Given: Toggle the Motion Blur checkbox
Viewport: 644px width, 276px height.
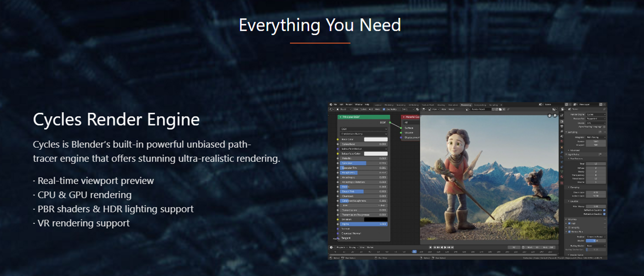Looking at the screenshot, I should (569, 232).
